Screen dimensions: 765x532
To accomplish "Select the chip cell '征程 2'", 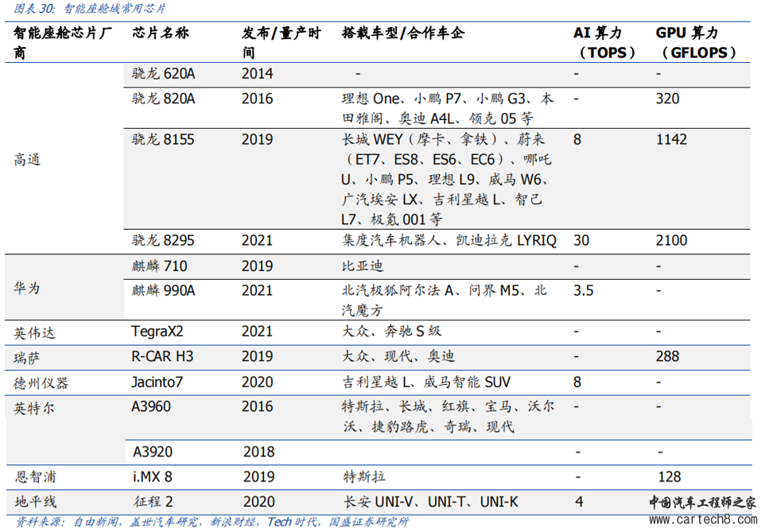I will [x=153, y=502].
